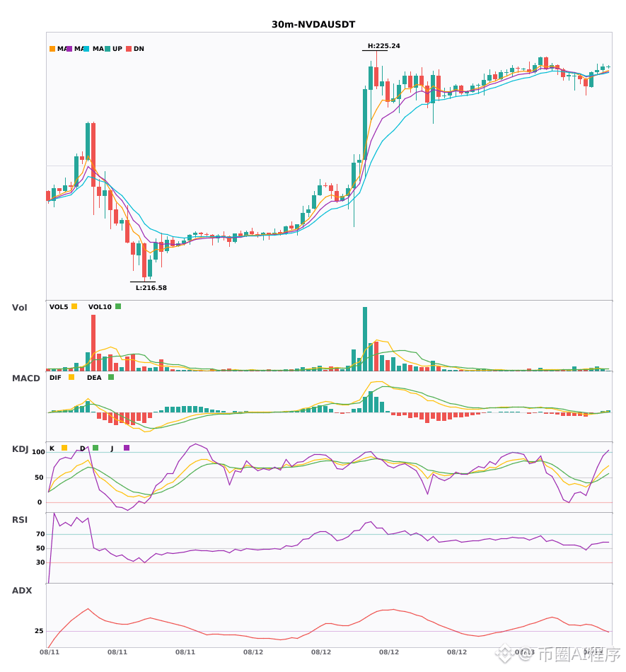Image resolution: width=626 pixels, height=672 pixels.
Task: Click the ADX panel label
Action: point(22,591)
